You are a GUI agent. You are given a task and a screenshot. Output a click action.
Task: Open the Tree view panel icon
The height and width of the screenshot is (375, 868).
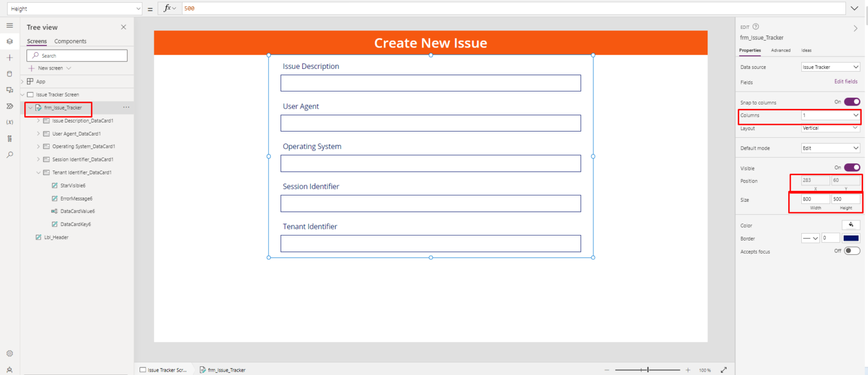[x=9, y=41]
